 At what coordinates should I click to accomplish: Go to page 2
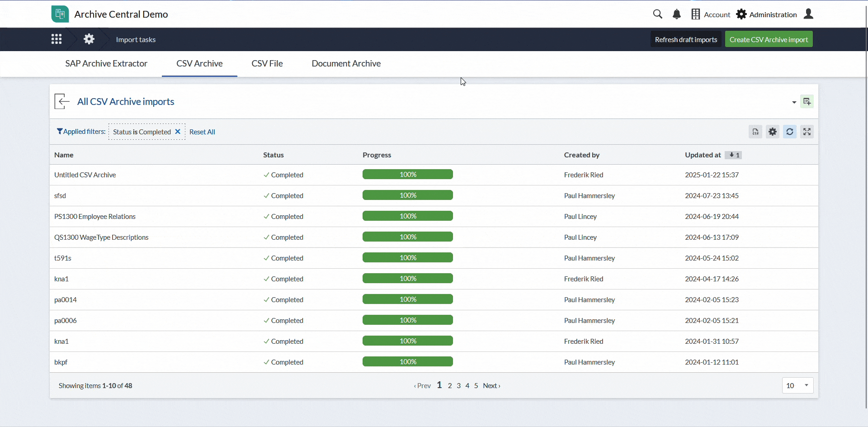coord(450,386)
